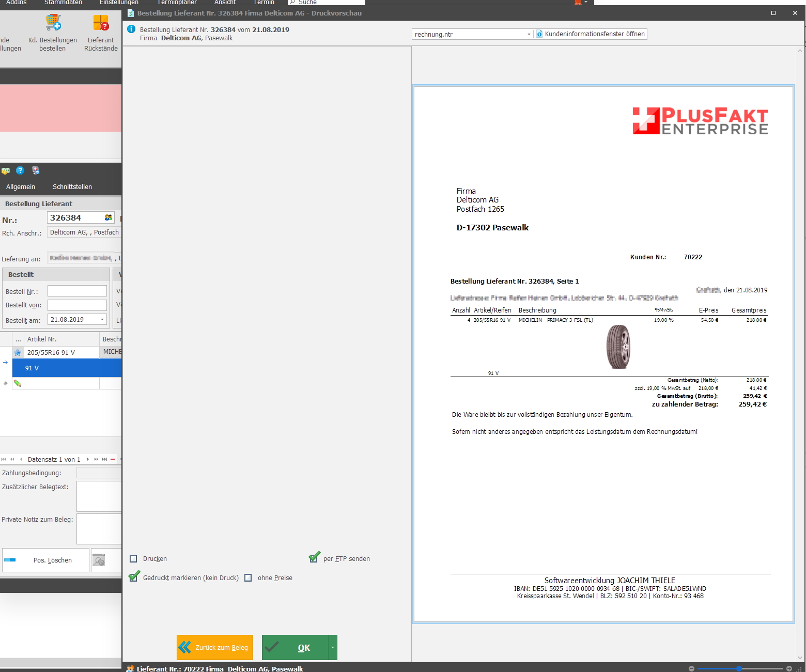Open the Termin menu
The height and width of the screenshot is (672, 806).
[x=264, y=2]
